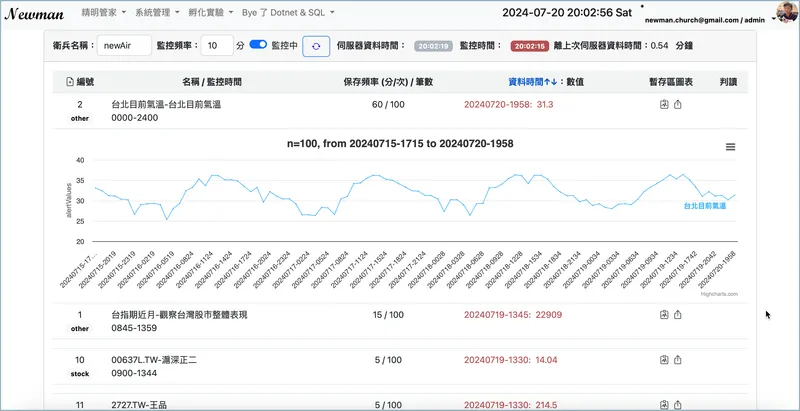Screen dimensions: 800x411
Task: Click the 20240719-1330: 214.5 value link
Action: click(x=511, y=405)
